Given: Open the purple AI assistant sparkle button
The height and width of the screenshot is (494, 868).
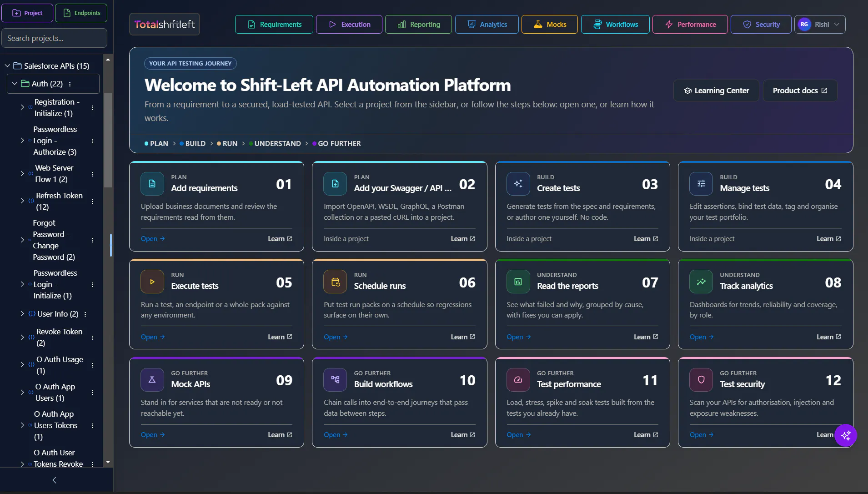Looking at the screenshot, I should tap(846, 436).
